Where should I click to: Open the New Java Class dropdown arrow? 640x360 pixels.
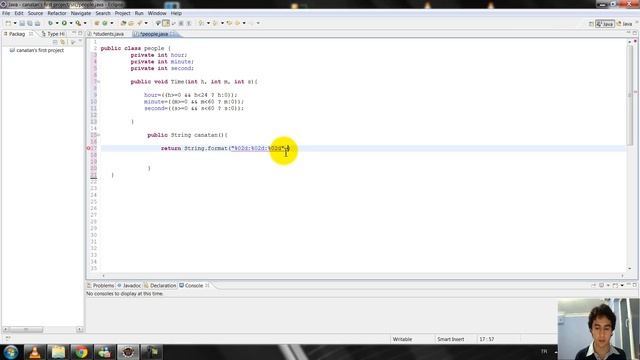112,23
